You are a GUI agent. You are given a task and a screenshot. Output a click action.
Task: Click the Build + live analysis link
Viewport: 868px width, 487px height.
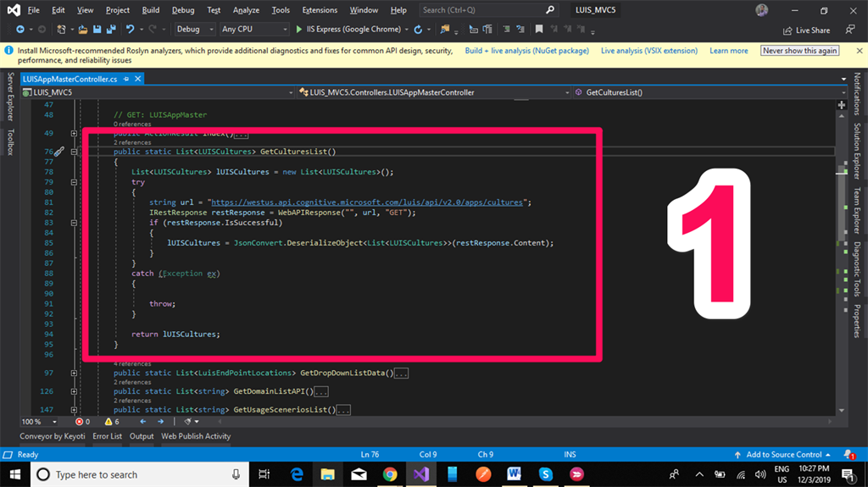(x=526, y=51)
